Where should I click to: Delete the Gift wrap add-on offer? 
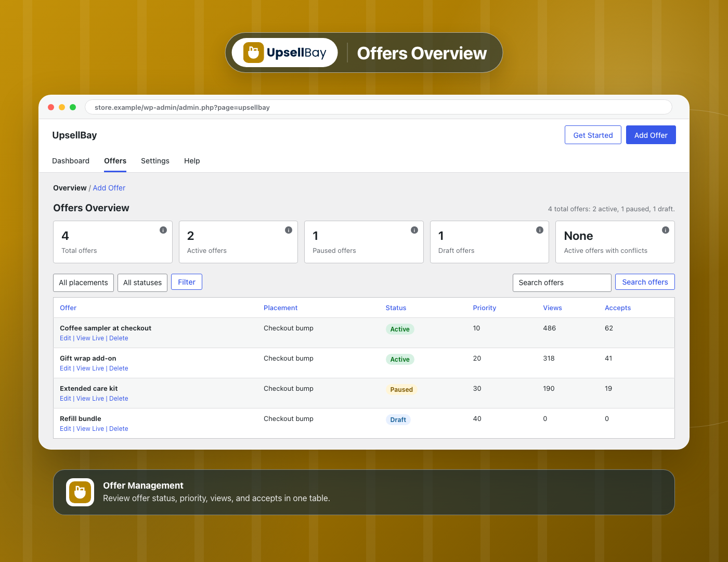119,368
